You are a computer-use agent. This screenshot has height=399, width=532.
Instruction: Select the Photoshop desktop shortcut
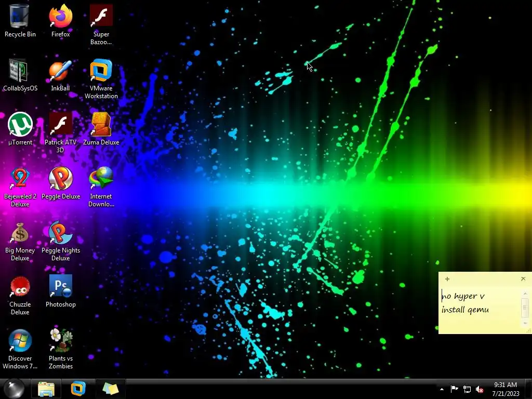pyautogui.click(x=60, y=291)
